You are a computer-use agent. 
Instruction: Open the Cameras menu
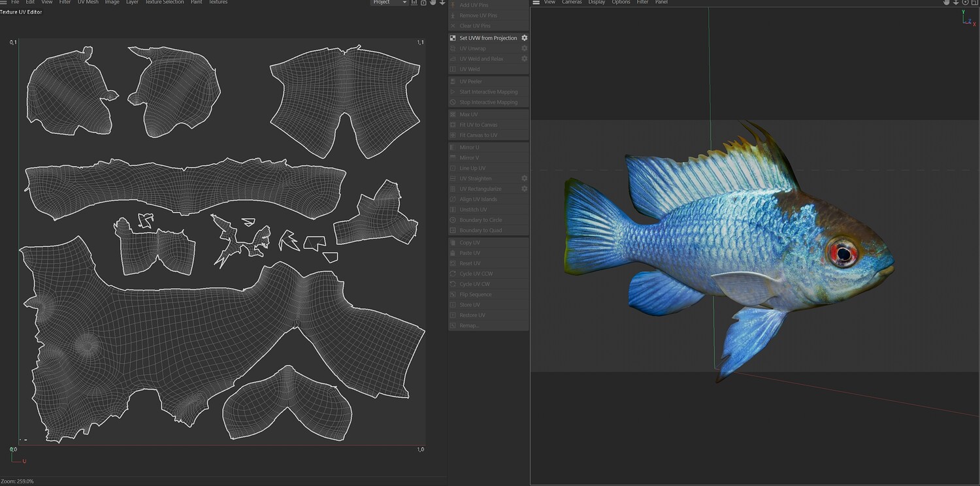tap(572, 2)
